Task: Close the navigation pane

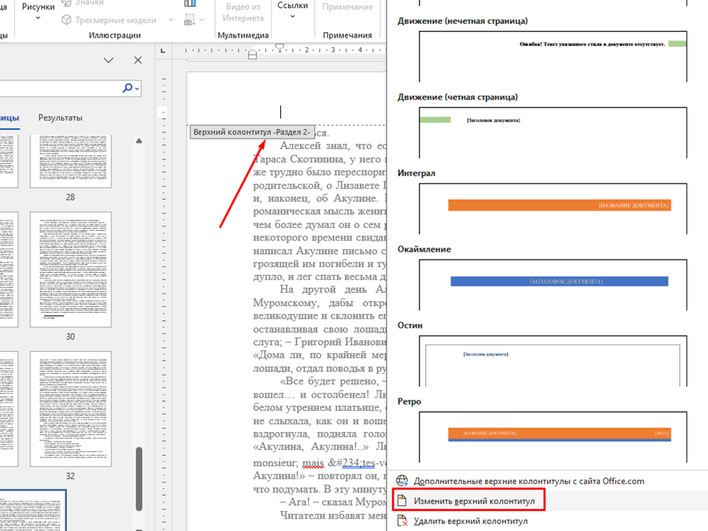Action: pyautogui.click(x=138, y=60)
